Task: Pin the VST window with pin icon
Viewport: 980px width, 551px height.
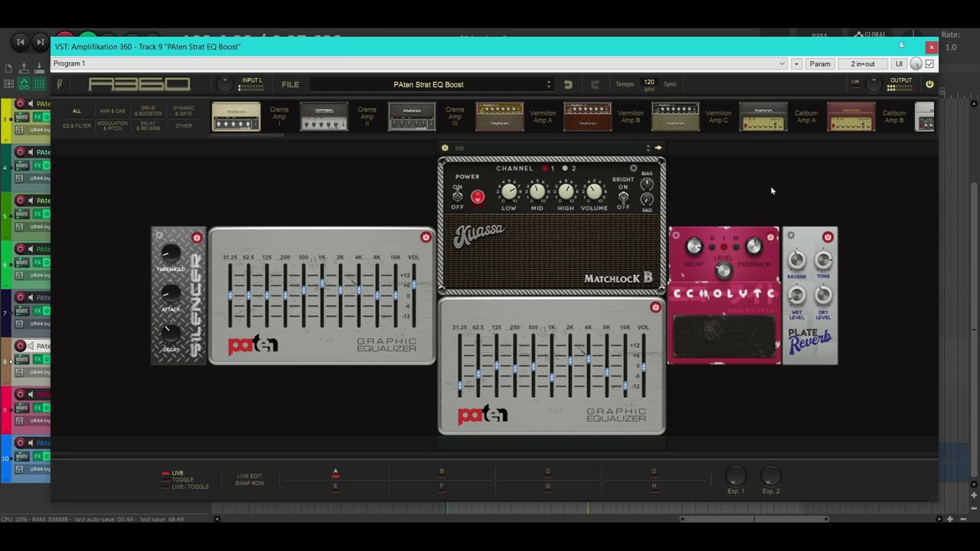Action: point(901,46)
